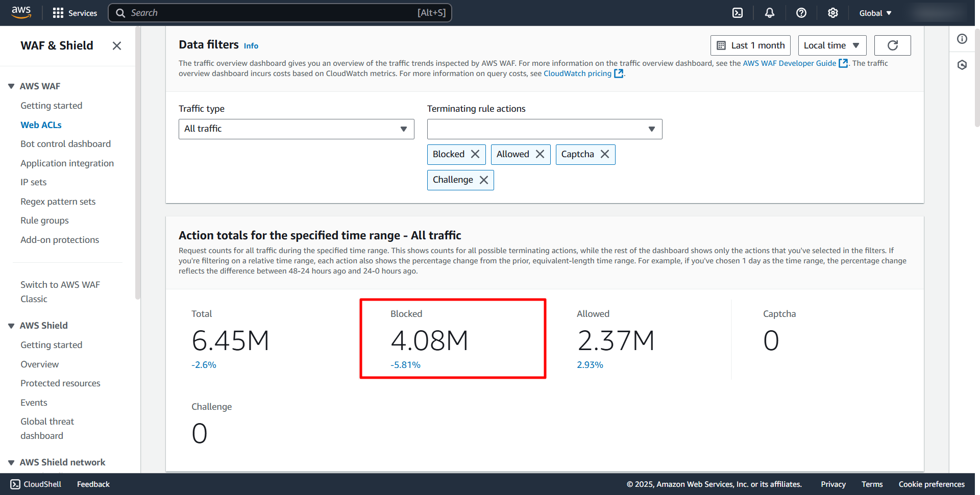
Task: Open the Last 1 month time range picker
Action: [750, 45]
